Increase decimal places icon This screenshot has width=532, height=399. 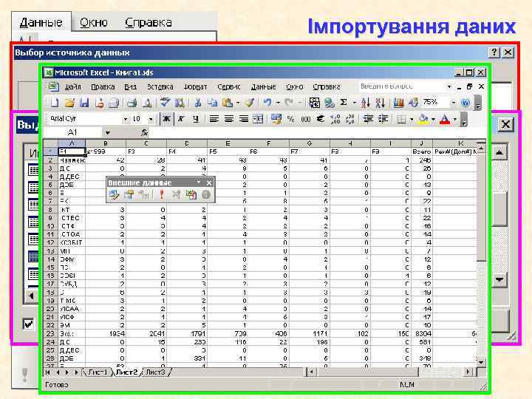(335, 119)
